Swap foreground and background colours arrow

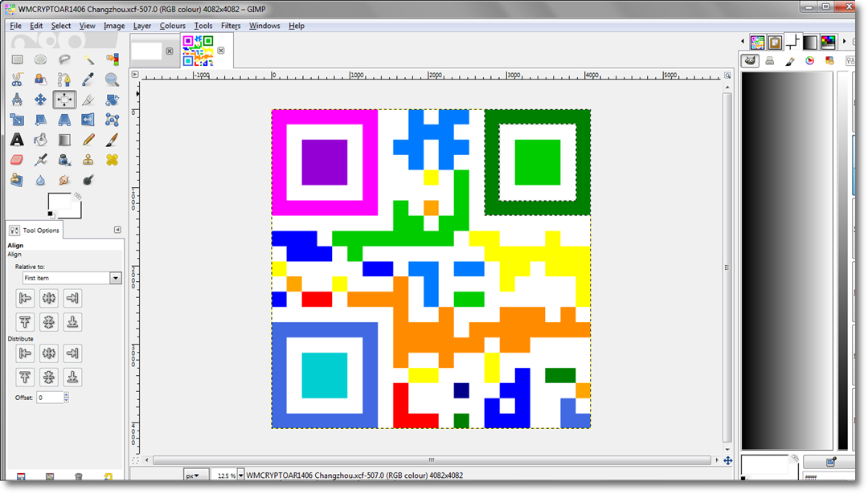77,196
